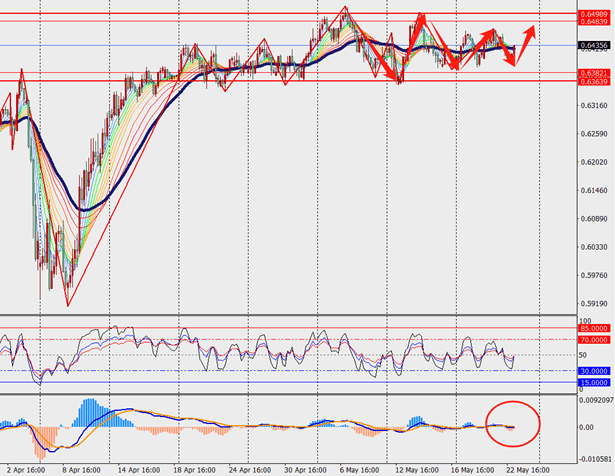Select the 8 Apr 16:00 date label
615x476 pixels.
82,468
